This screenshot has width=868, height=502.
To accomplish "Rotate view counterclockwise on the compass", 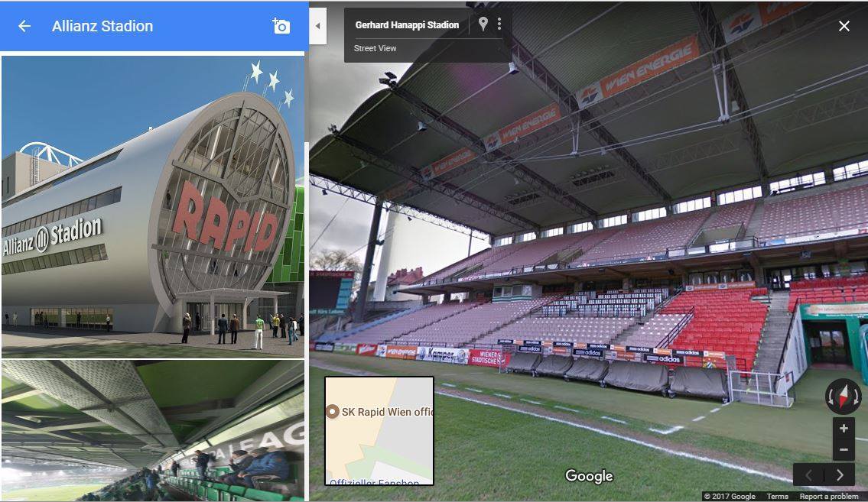I will (x=831, y=397).
